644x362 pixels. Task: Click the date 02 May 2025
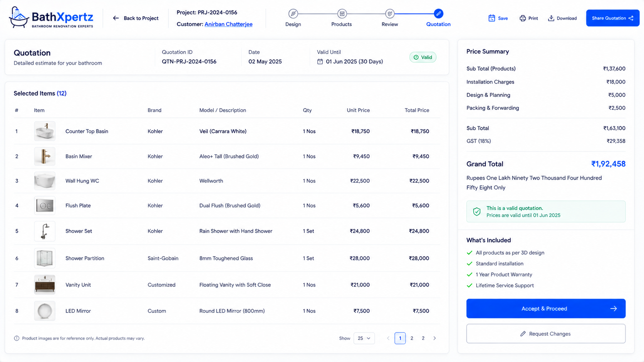(x=265, y=62)
